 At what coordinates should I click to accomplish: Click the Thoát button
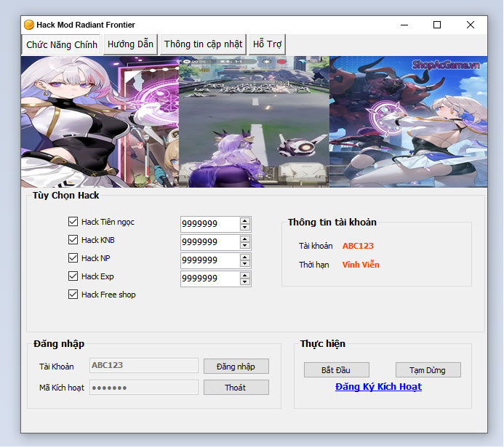click(x=236, y=388)
